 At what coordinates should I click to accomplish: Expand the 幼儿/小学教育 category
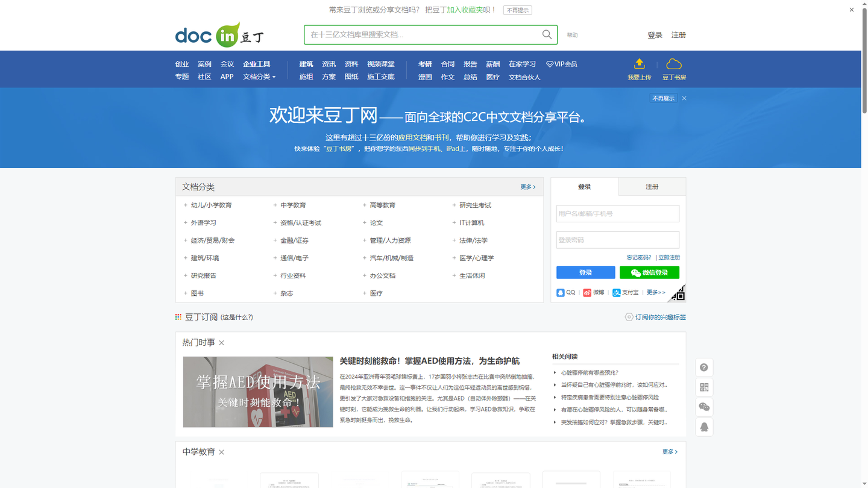click(185, 205)
